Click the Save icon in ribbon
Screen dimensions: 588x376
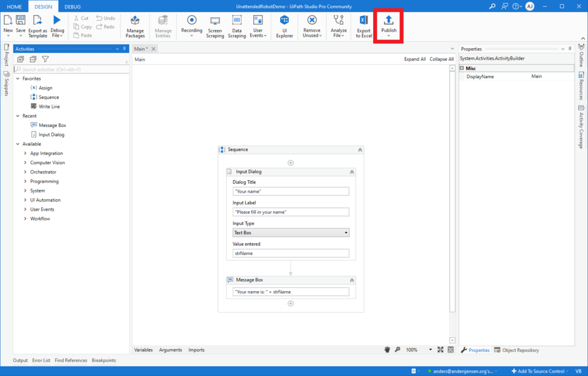tap(21, 20)
